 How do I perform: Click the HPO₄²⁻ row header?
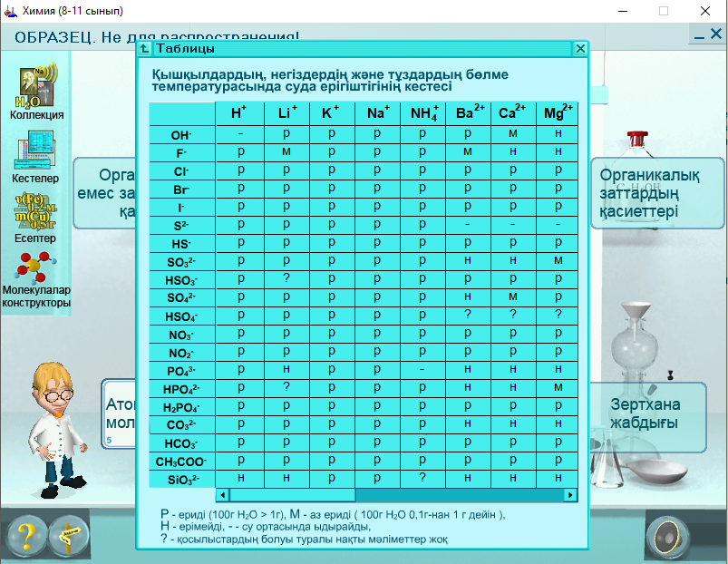tap(182, 389)
